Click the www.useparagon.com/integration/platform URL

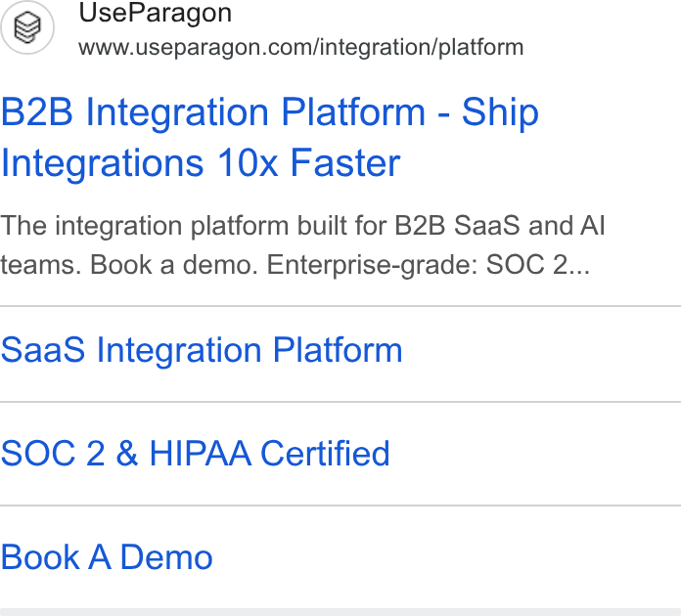301,47
